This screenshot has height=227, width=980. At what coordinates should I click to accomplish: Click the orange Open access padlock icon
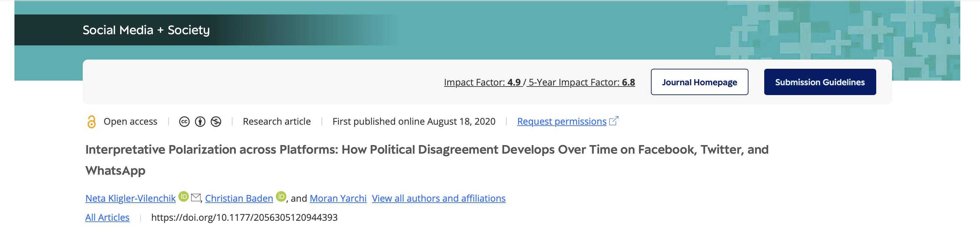coord(91,122)
